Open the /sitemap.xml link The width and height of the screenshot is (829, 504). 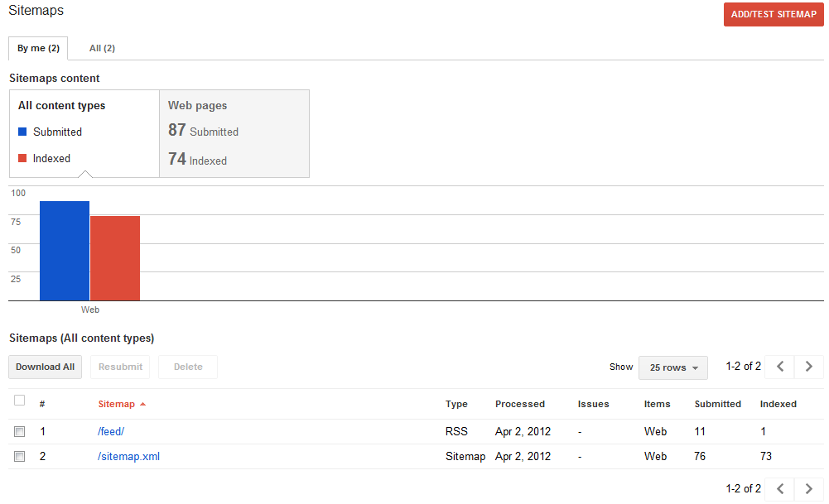click(x=128, y=457)
